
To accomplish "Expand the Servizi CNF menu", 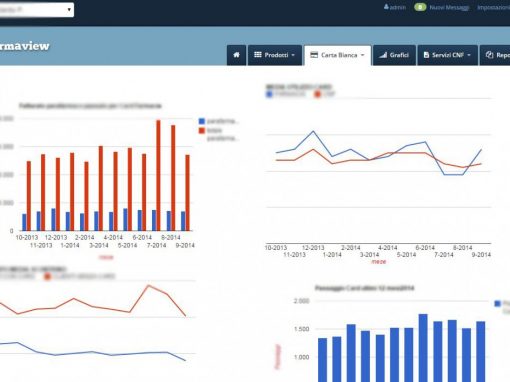I will [x=447, y=55].
